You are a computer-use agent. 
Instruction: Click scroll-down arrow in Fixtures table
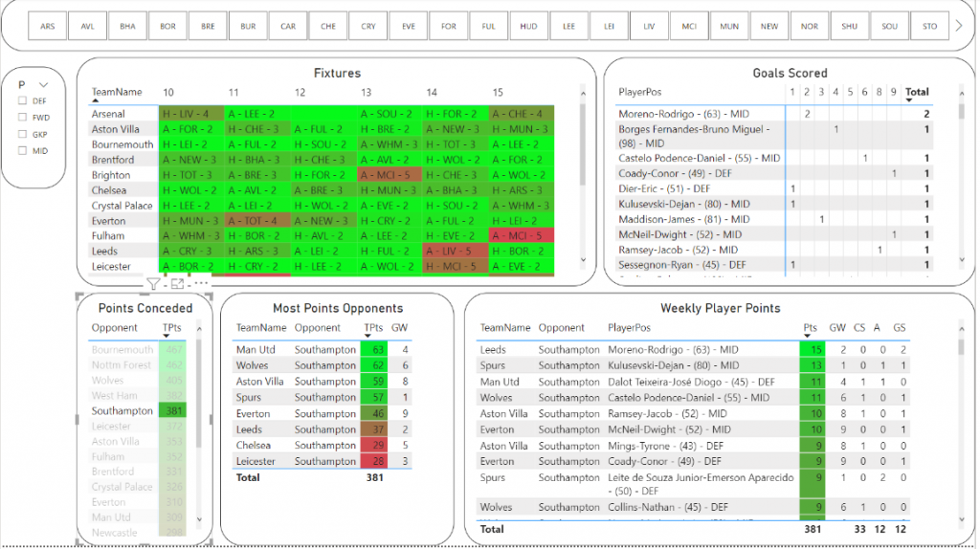tap(583, 260)
